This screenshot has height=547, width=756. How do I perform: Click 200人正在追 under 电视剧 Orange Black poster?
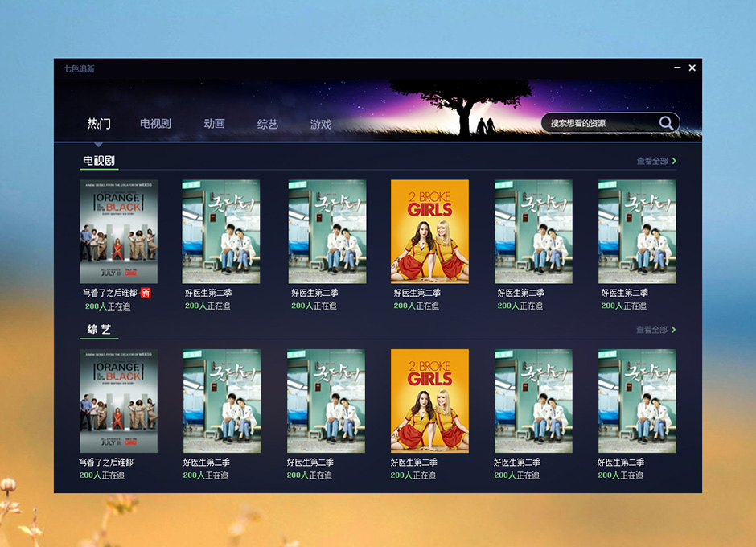108,306
